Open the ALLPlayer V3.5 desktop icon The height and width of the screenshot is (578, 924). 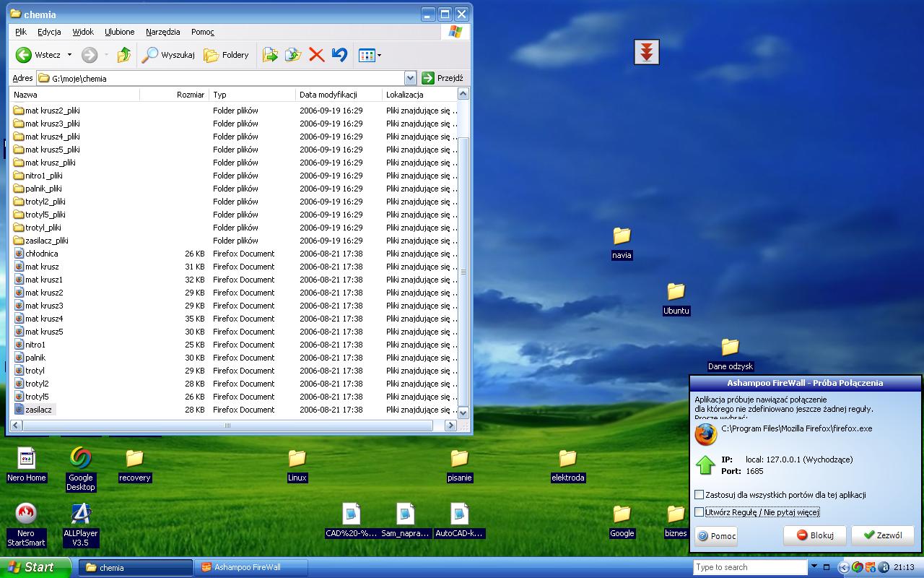[x=80, y=525]
